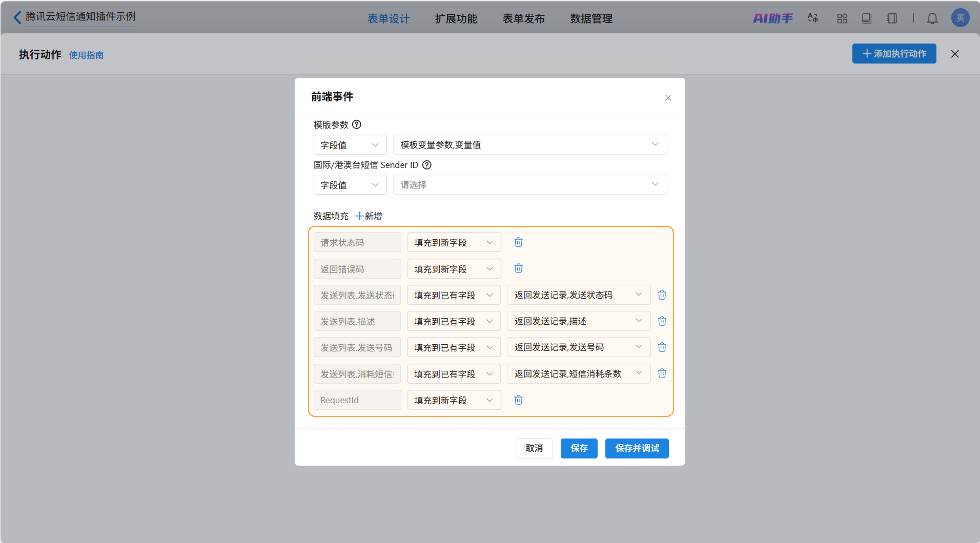The width and height of the screenshot is (980, 543).
Task: Switch to the 扩展功能 tab
Action: click(456, 18)
